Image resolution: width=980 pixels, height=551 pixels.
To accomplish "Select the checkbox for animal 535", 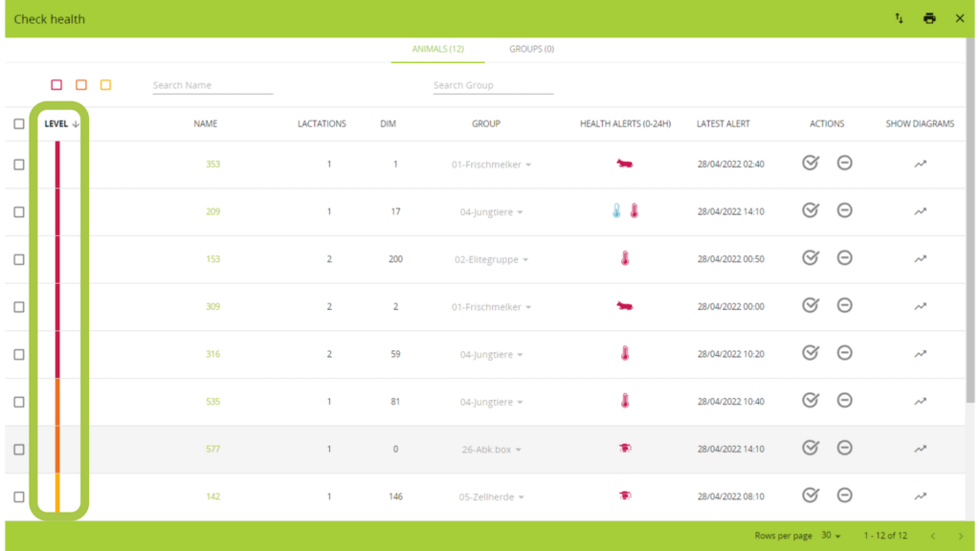I will [x=19, y=402].
